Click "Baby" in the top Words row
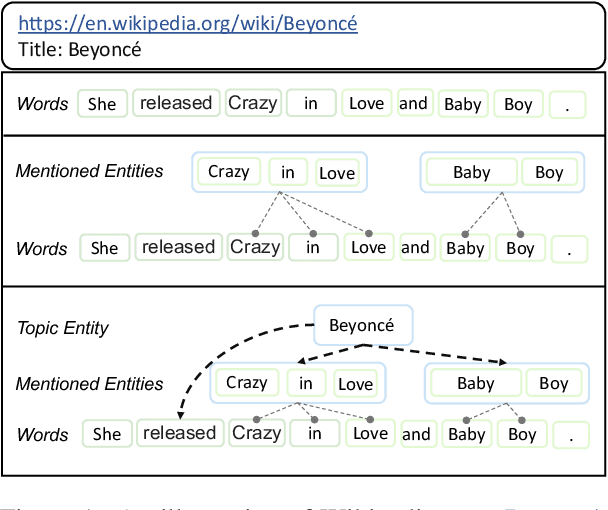Viewport: 608px width, 510px height. click(463, 103)
